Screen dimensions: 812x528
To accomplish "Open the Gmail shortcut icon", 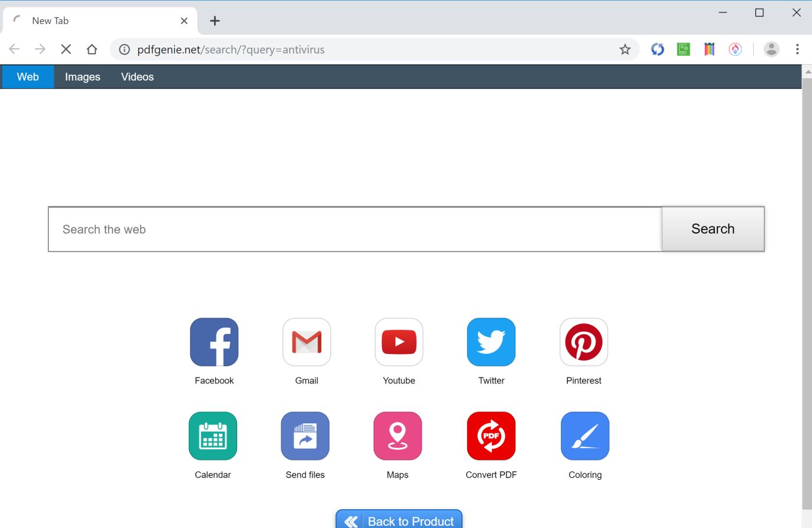I will pos(307,342).
